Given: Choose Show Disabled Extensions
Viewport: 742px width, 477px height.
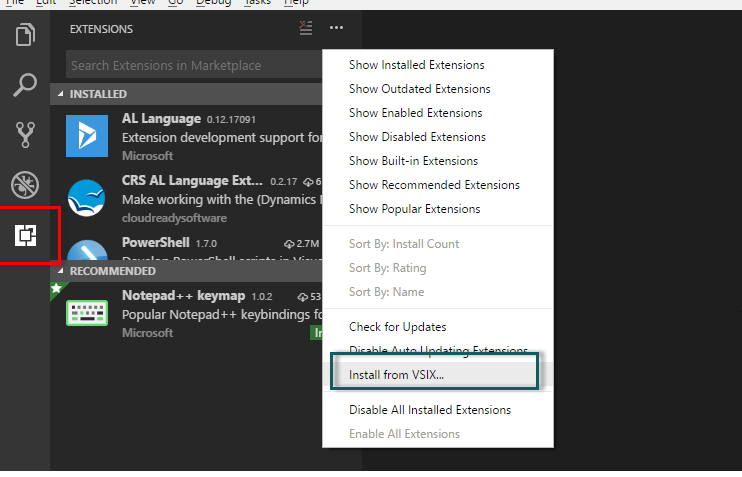Looking at the screenshot, I should tap(417, 137).
